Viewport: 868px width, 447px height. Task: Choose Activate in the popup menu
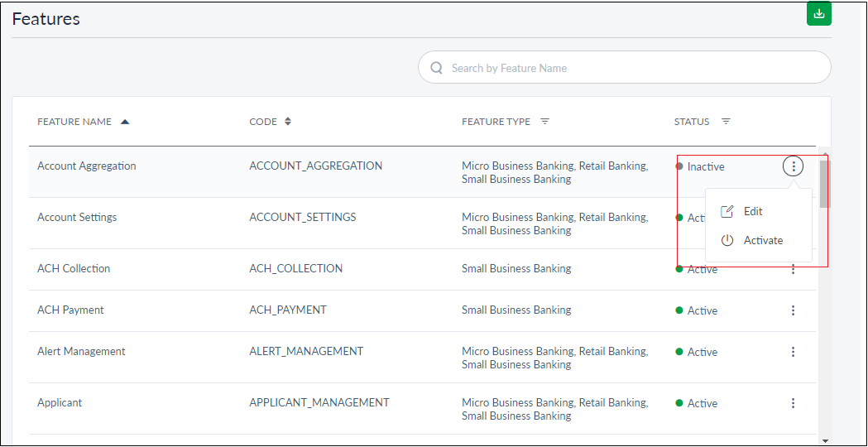click(x=762, y=240)
